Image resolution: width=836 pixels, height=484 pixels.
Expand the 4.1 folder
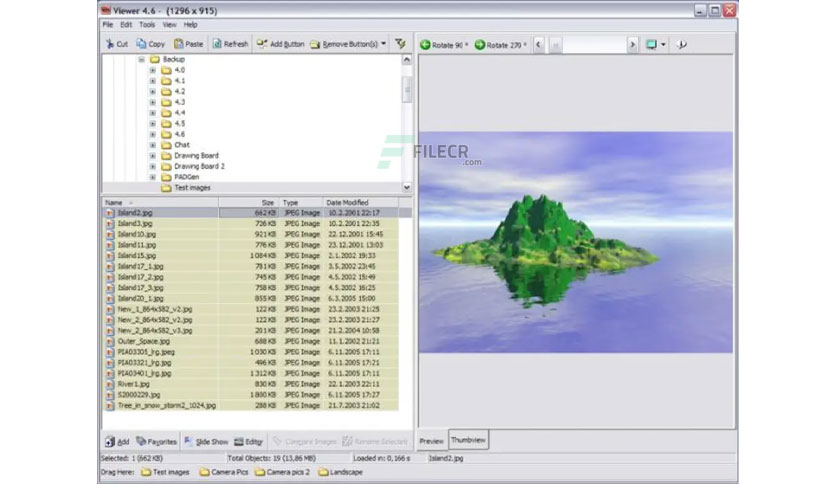pos(152,81)
